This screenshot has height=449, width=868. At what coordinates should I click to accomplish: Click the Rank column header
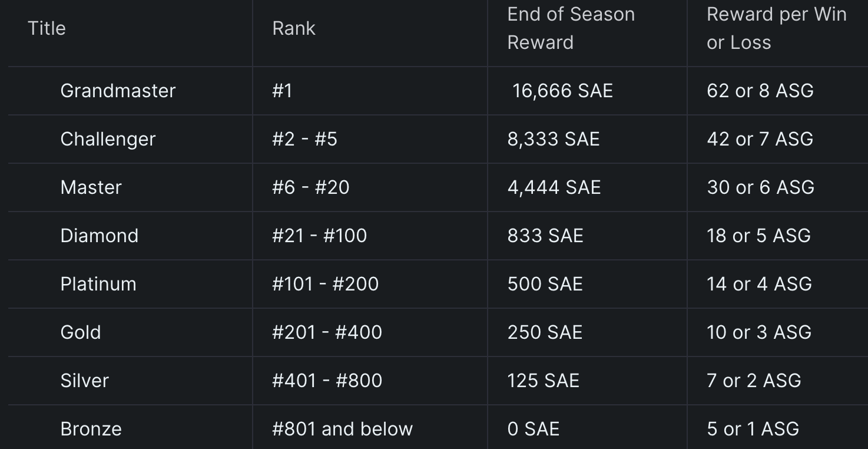pos(294,28)
